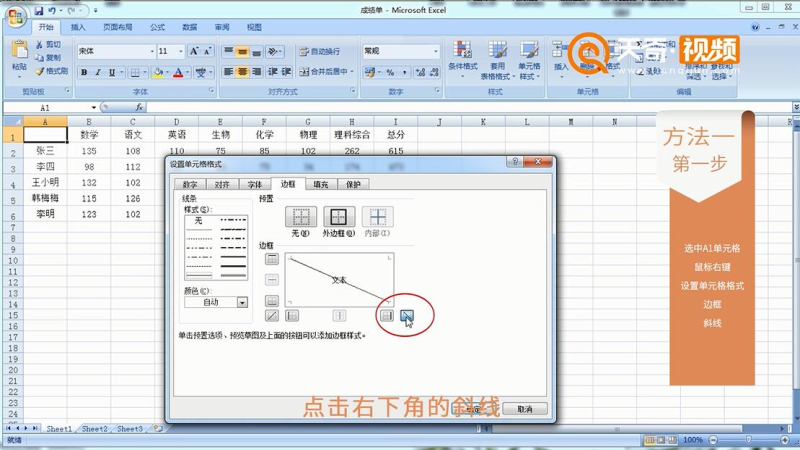Click the Bottom Align icon in ribbon
Viewport: 800px width, 450px height.
(x=256, y=51)
